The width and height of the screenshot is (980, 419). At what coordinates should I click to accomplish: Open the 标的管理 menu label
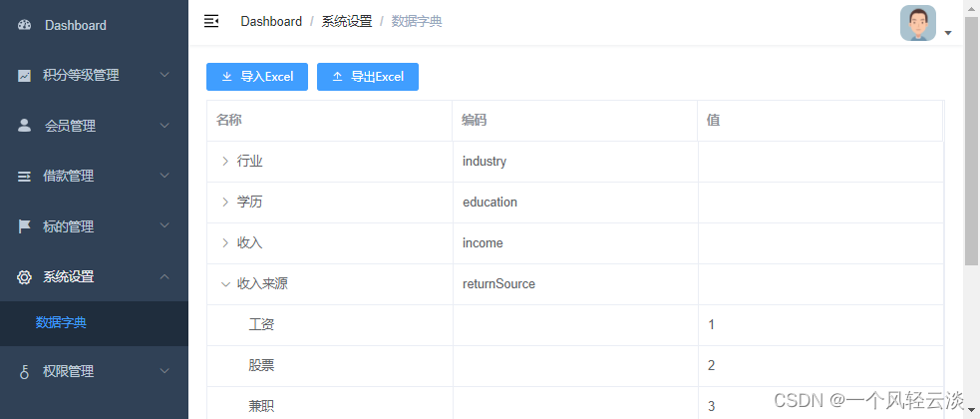click(x=68, y=227)
